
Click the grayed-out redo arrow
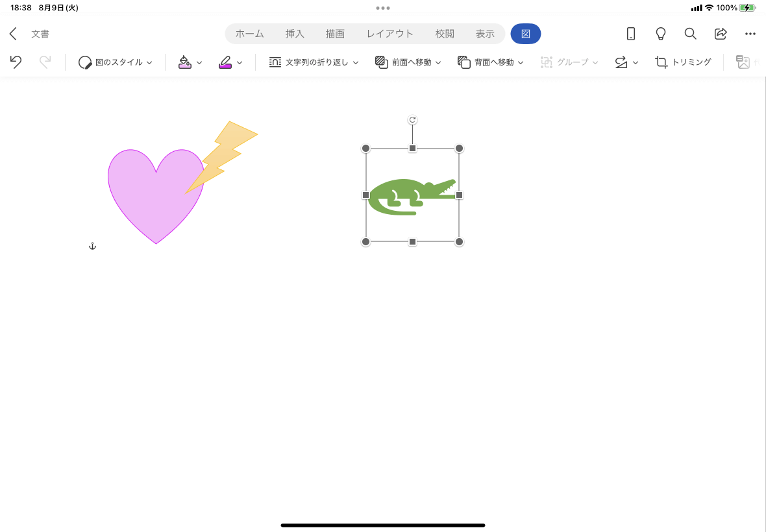(x=45, y=62)
